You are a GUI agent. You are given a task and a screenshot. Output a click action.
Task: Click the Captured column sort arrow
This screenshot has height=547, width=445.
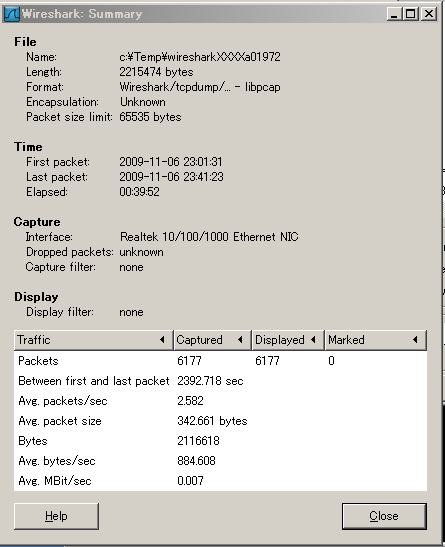[x=240, y=339]
